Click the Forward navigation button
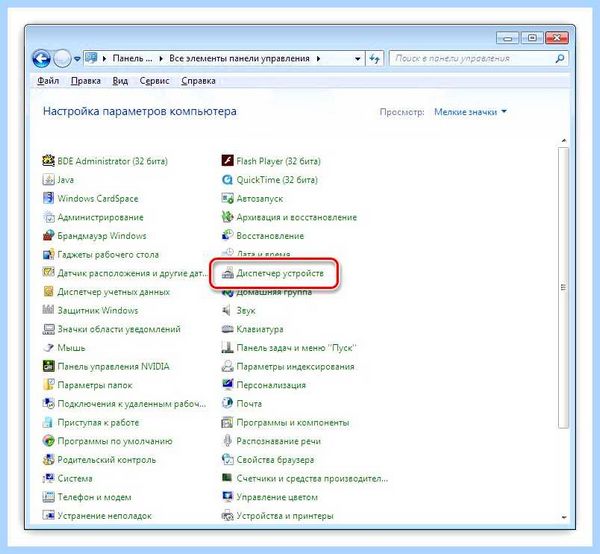Viewport: 600px width, 554px height. (x=62, y=59)
